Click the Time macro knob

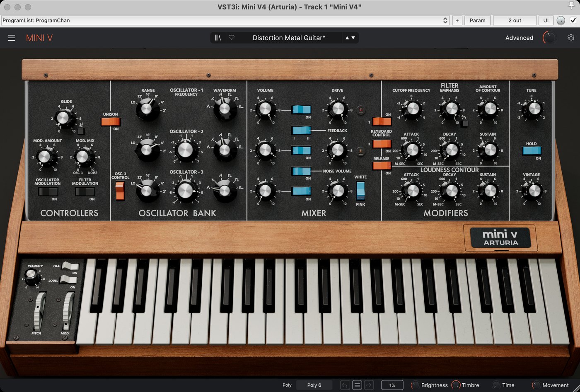(x=496, y=385)
